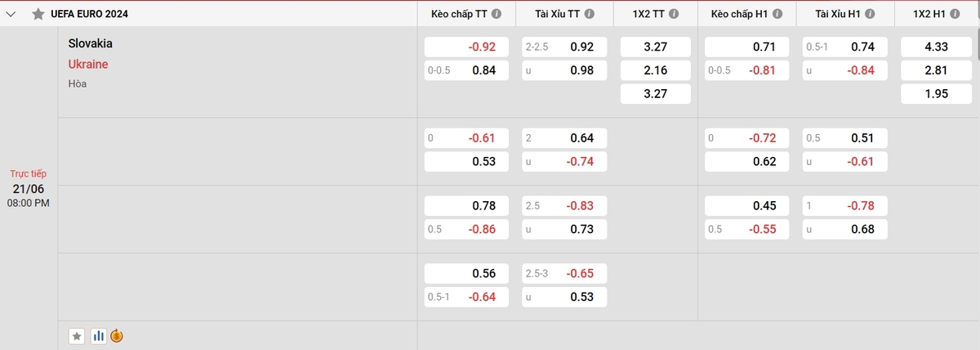Select H1 handicap 0.5 odds -0.55
The image size is (980, 350).
pyautogui.click(x=746, y=229)
